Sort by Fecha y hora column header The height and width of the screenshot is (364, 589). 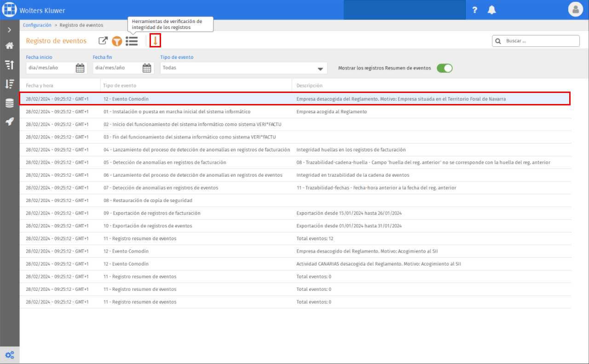click(40, 86)
